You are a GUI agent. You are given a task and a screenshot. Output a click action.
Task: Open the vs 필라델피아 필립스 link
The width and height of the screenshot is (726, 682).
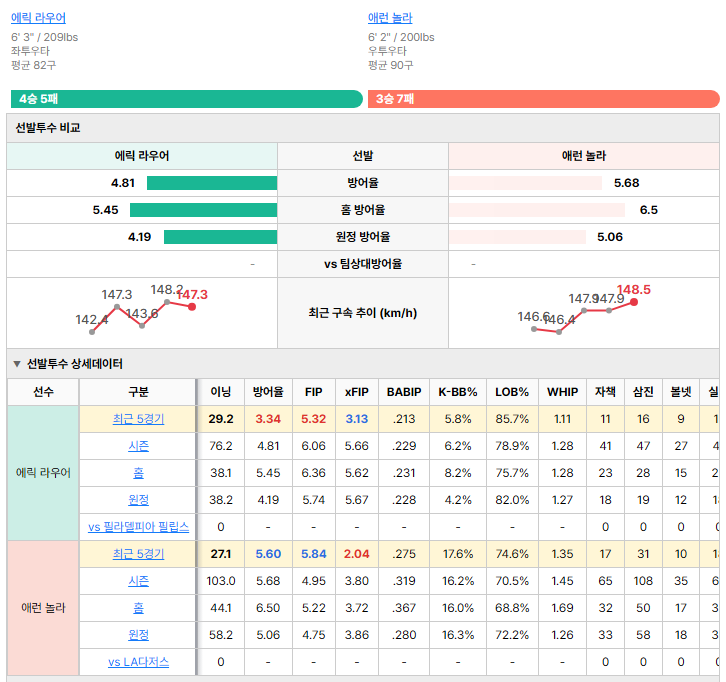click(138, 527)
